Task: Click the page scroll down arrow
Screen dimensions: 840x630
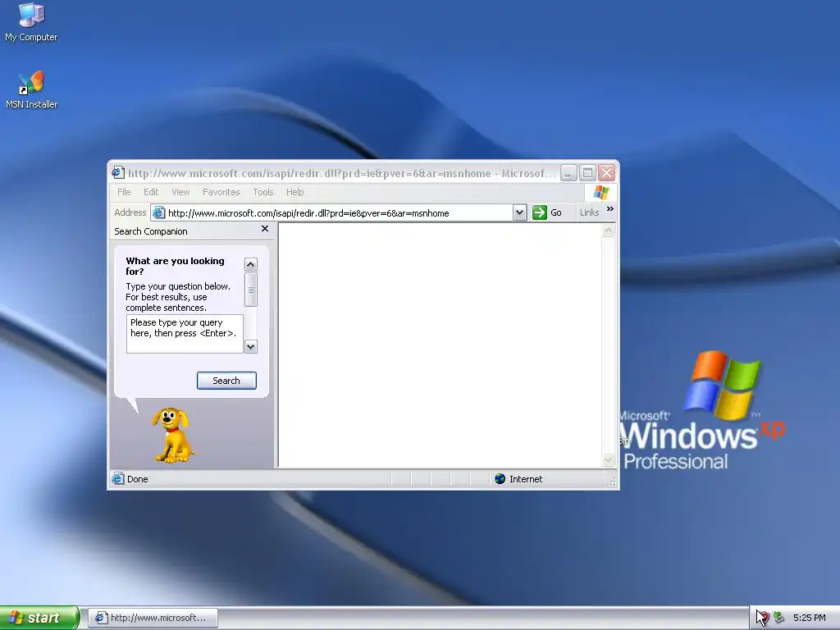Action: [x=608, y=459]
